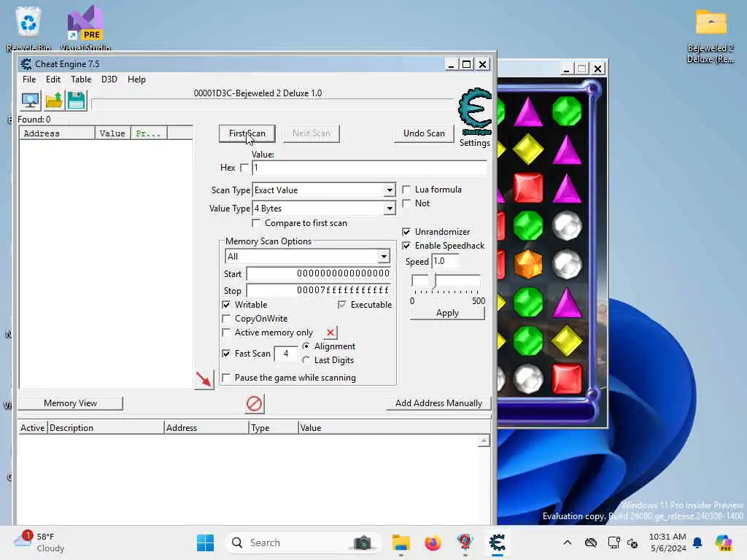
Task: Select the Alignment radio button
Action: coord(306,346)
